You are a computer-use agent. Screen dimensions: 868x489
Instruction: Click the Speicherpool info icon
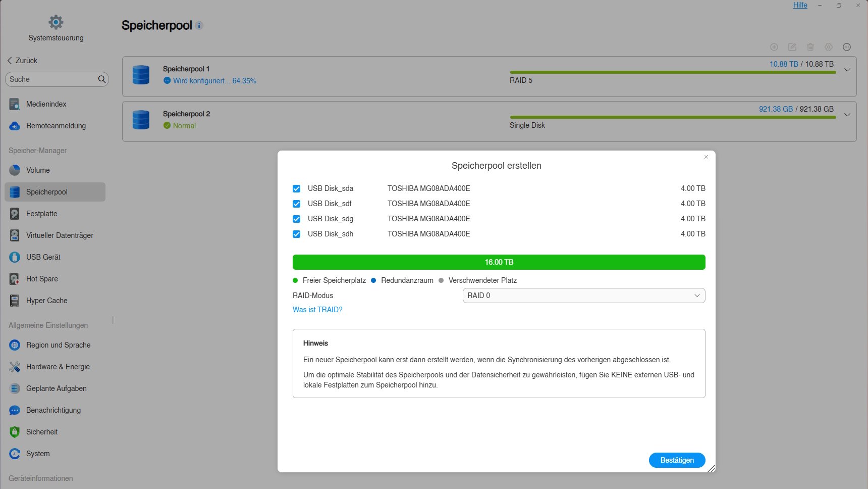pyautogui.click(x=199, y=26)
